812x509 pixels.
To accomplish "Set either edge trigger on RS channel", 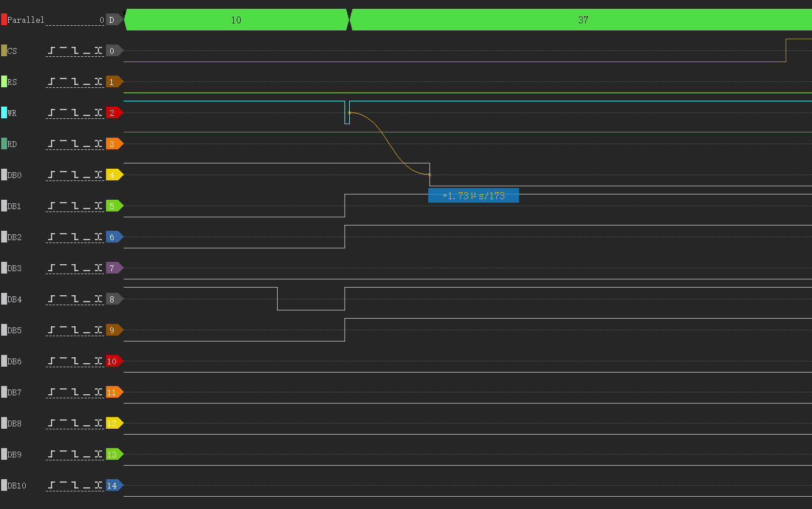I will point(98,81).
